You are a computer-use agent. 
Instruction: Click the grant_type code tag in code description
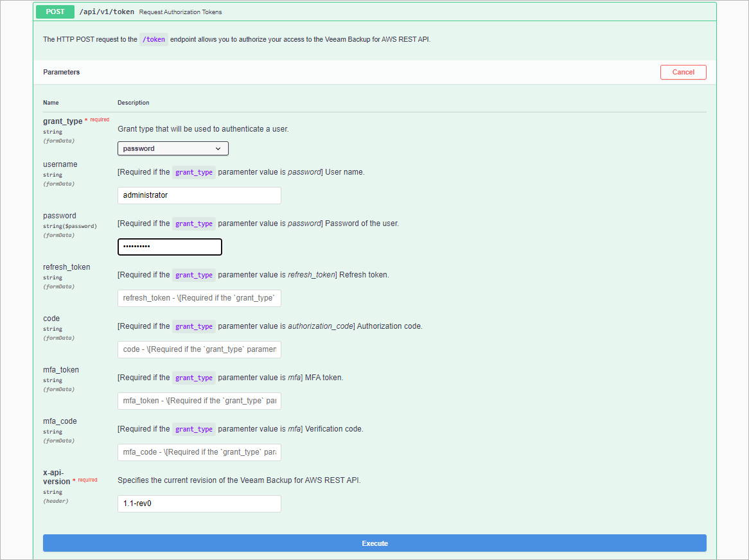[194, 326]
